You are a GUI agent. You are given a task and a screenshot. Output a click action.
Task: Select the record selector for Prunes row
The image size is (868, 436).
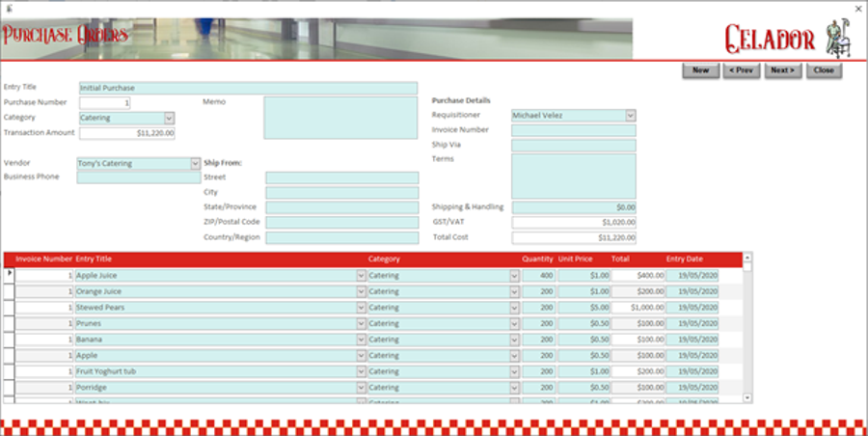[x=9, y=323]
